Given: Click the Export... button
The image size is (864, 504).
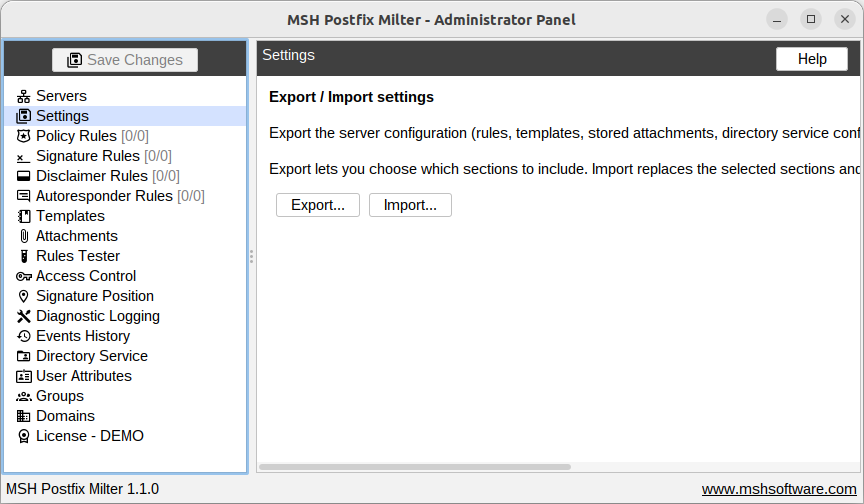Looking at the screenshot, I should pyautogui.click(x=318, y=205).
